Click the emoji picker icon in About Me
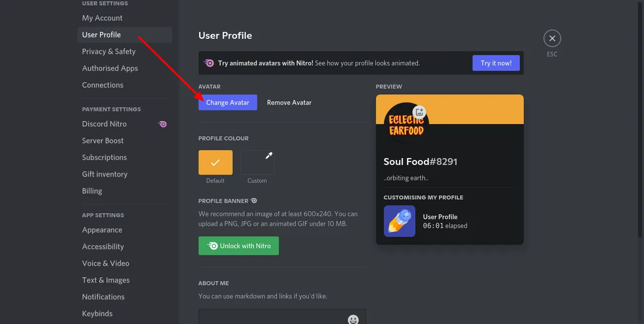644x324 pixels. [x=353, y=319]
